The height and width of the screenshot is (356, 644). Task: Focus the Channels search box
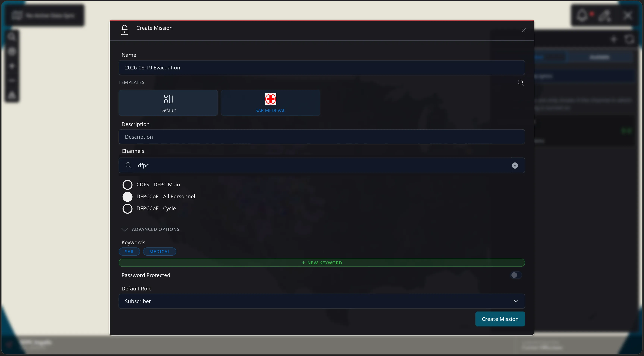[321, 165]
